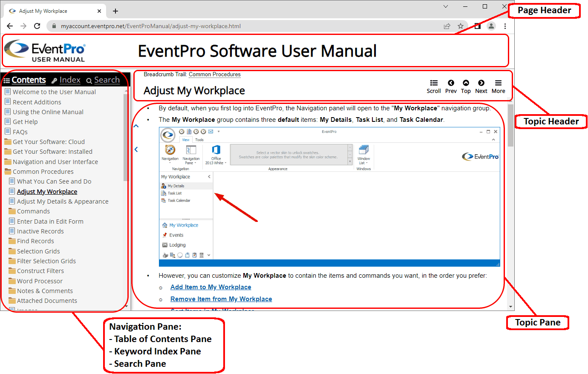Open the Recent Additions topic
Screen dimensions: 588x374
coord(33,102)
